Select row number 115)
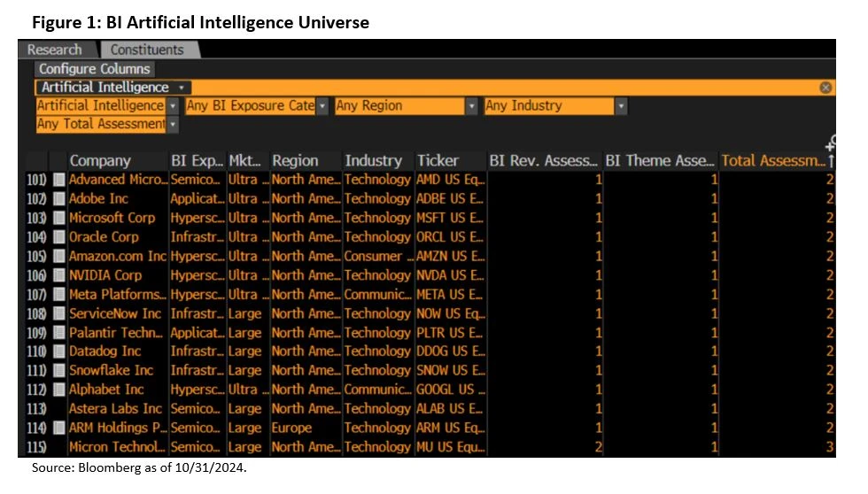 click(36, 447)
